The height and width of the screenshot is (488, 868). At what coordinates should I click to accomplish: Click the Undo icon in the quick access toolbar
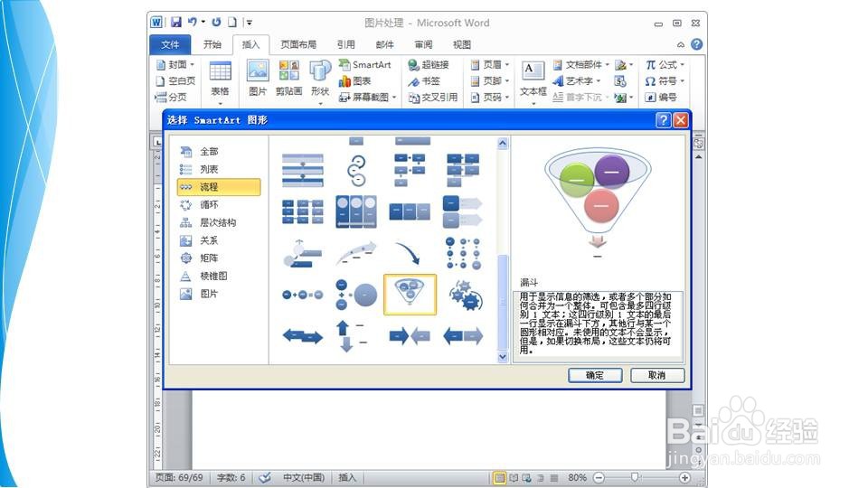point(192,22)
